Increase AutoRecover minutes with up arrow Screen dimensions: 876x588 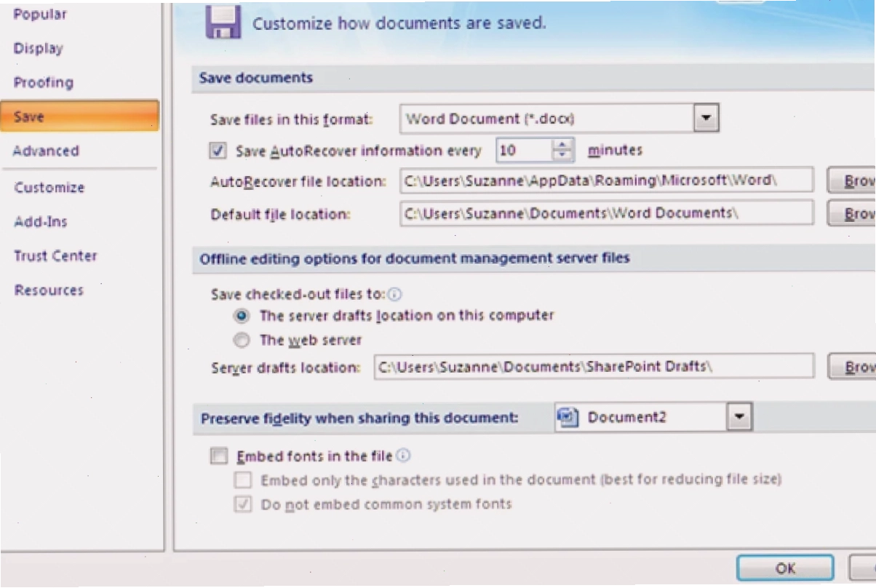[564, 144]
